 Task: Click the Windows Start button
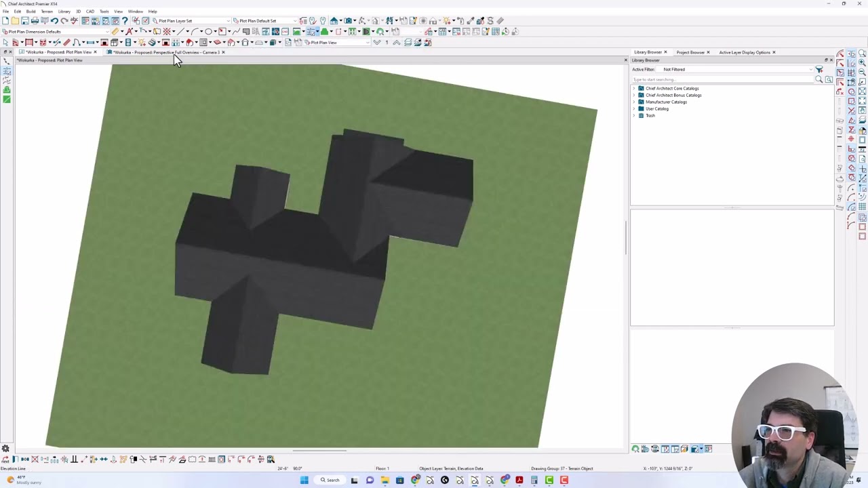point(304,480)
